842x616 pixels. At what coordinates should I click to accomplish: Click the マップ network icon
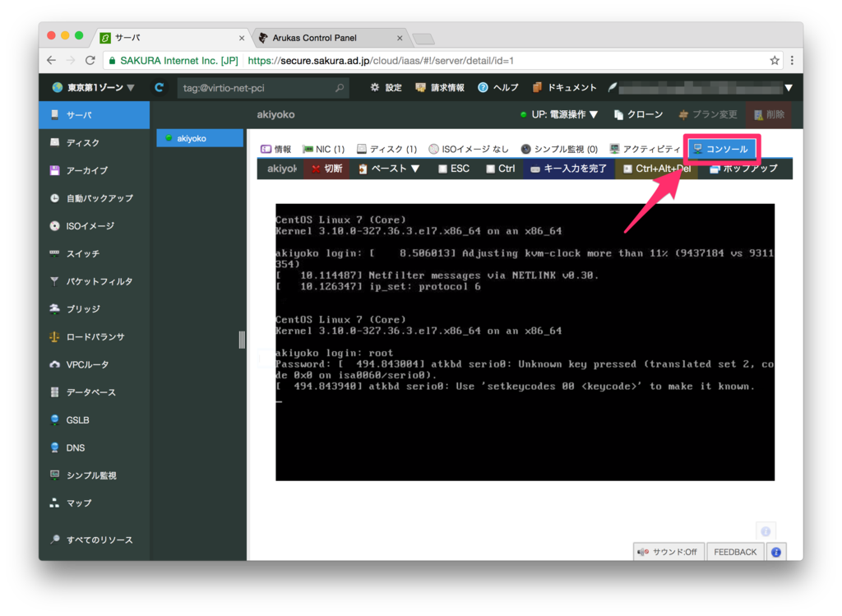pyautogui.click(x=54, y=503)
